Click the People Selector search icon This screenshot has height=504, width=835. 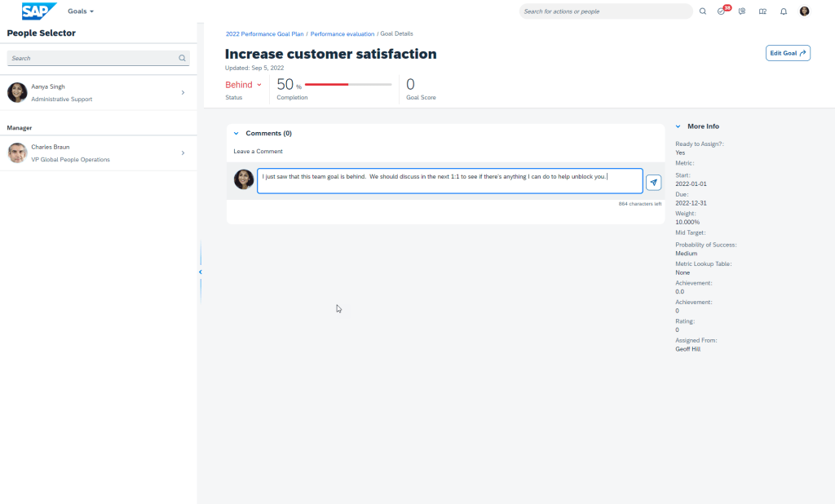[x=182, y=59]
